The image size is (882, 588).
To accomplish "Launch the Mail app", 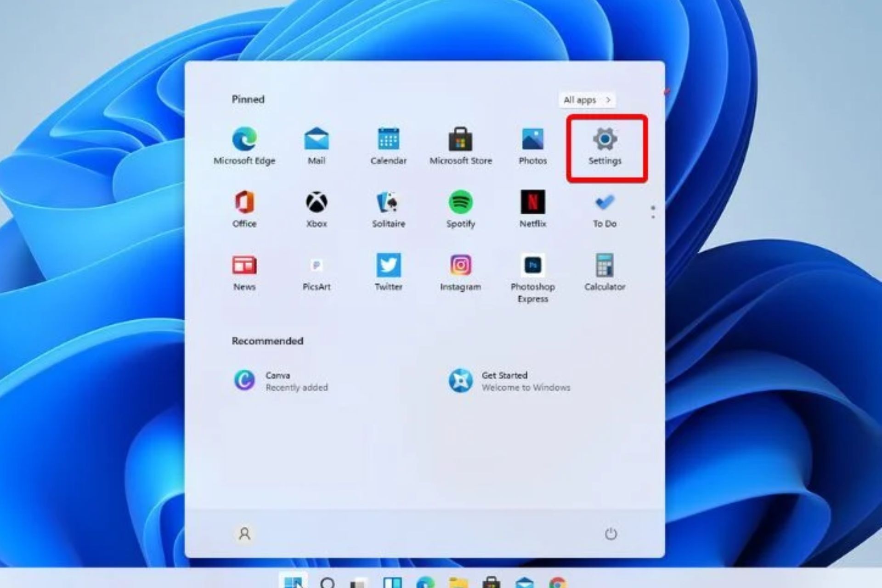I will pos(317,146).
